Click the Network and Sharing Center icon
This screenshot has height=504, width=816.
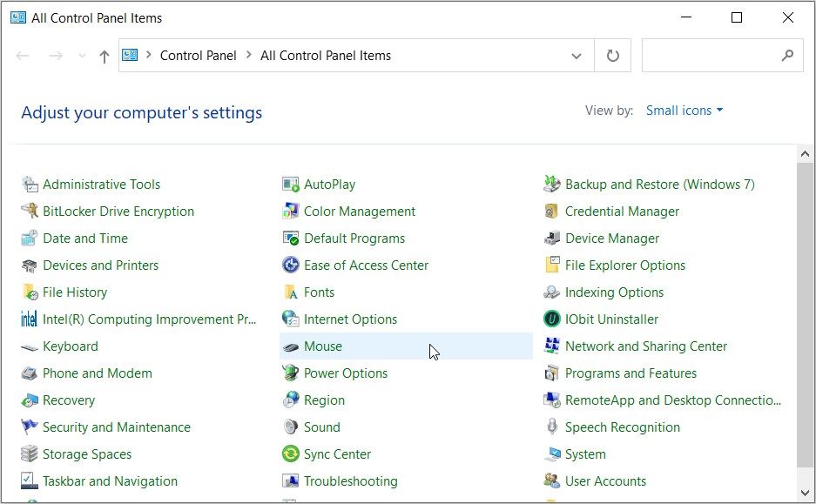(552, 346)
